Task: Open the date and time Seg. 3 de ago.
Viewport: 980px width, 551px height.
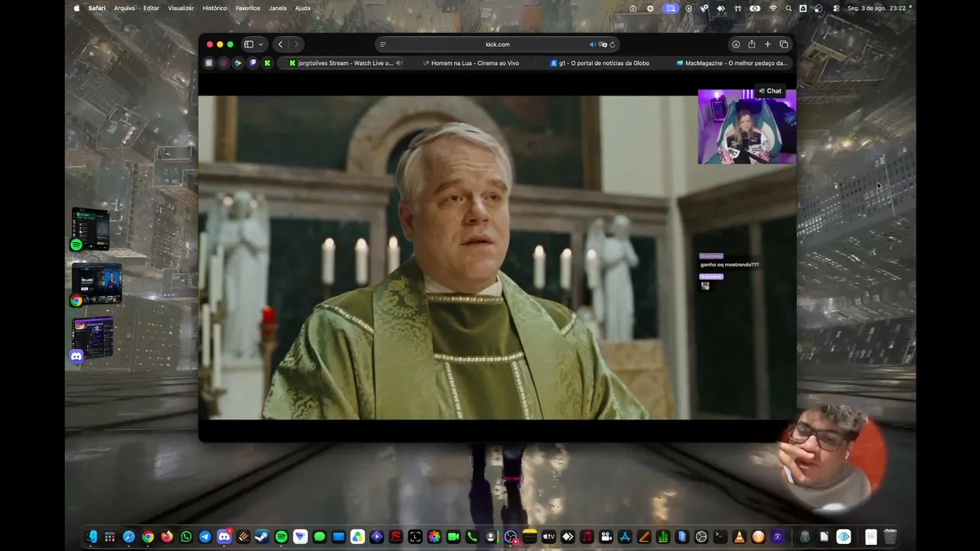Action: tap(877, 8)
